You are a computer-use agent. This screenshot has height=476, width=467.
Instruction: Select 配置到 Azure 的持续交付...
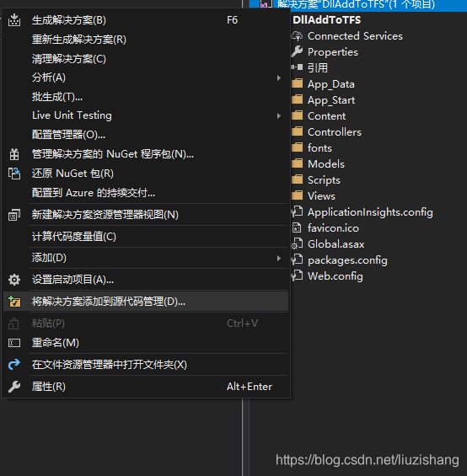tap(145, 193)
